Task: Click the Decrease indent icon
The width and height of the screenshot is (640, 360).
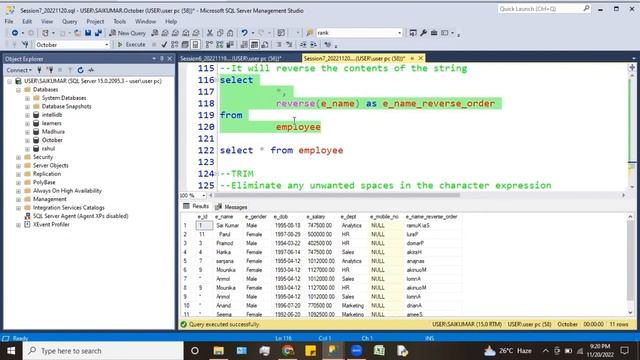Action: (x=303, y=44)
